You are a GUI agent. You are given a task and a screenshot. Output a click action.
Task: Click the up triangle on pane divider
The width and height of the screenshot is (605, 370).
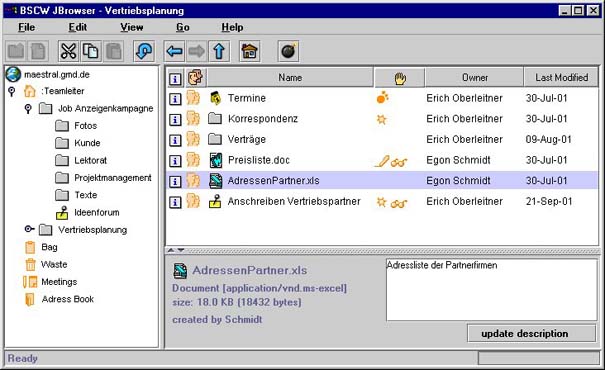(171, 250)
